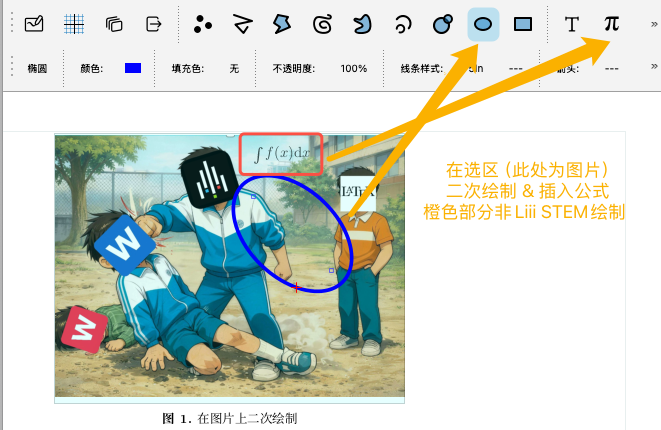
Task: Click the exit graphics mode picture icon
Action: pyautogui.click(x=34, y=24)
